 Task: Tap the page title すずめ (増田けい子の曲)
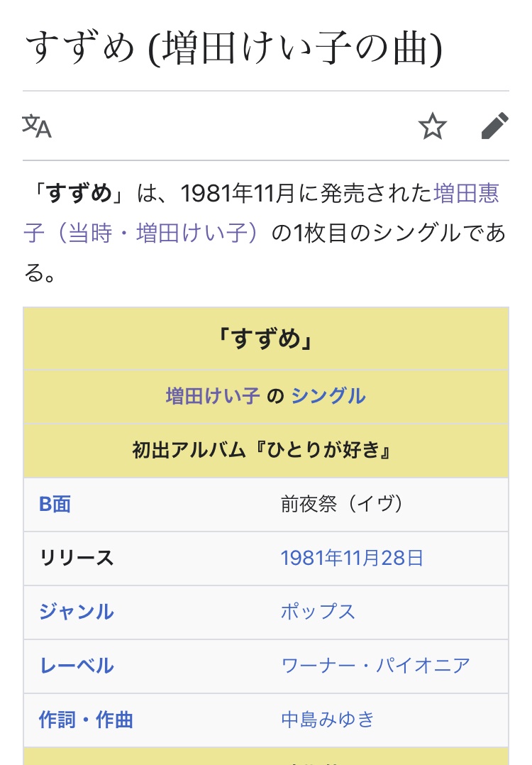tap(233, 49)
